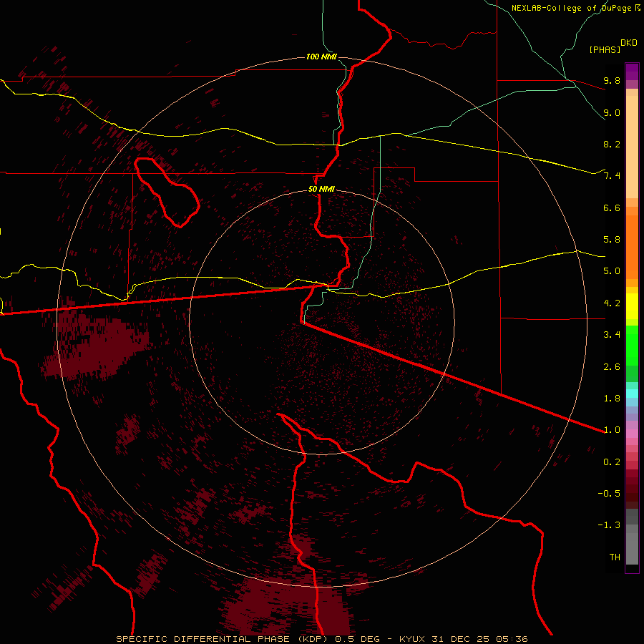
Task: Click the 31 DEC 25 date text
Action: (462, 639)
